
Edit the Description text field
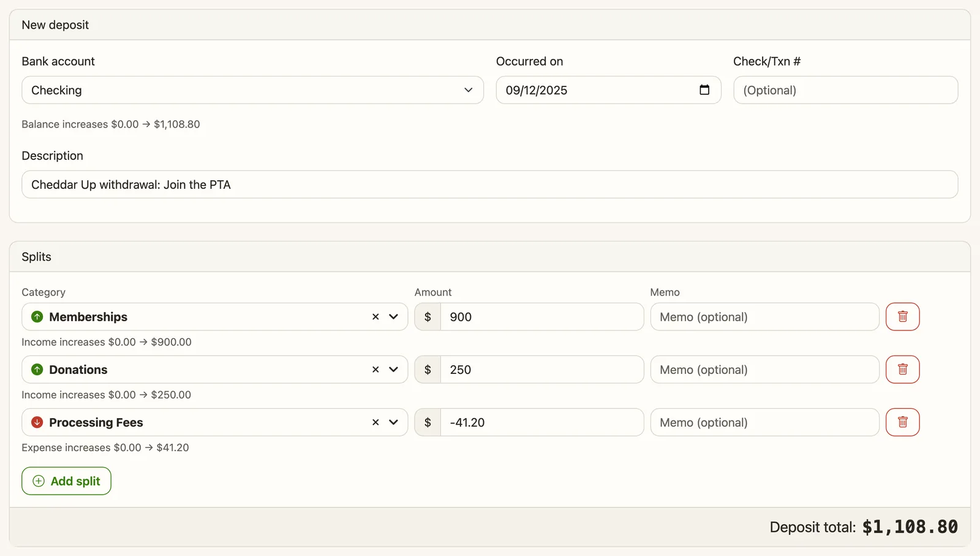coord(490,185)
